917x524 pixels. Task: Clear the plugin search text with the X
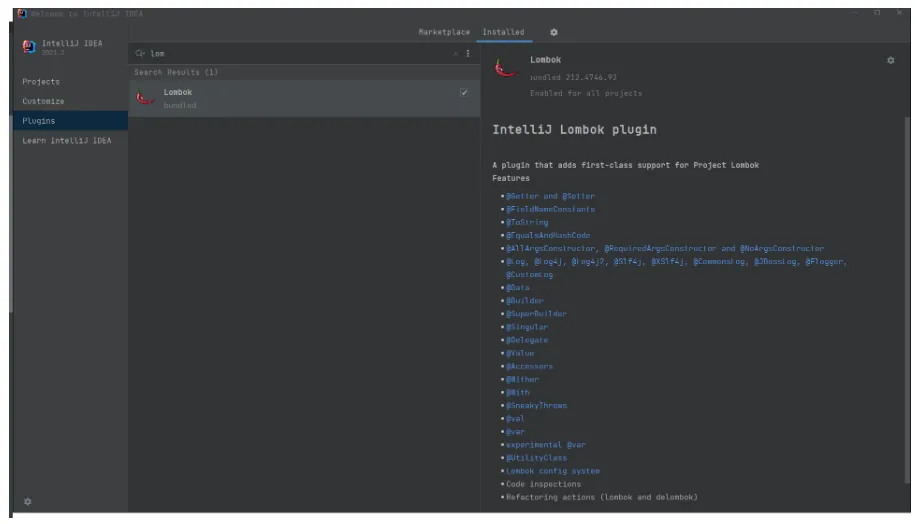(x=456, y=53)
